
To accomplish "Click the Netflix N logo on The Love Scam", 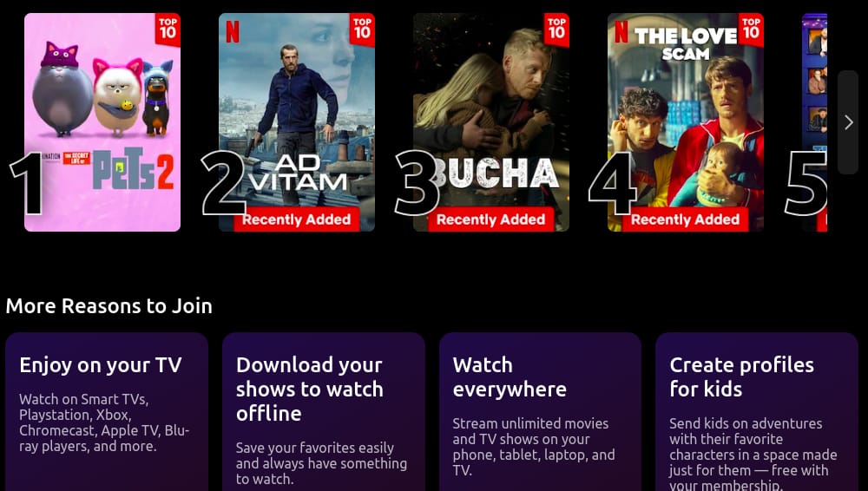I will click(621, 31).
